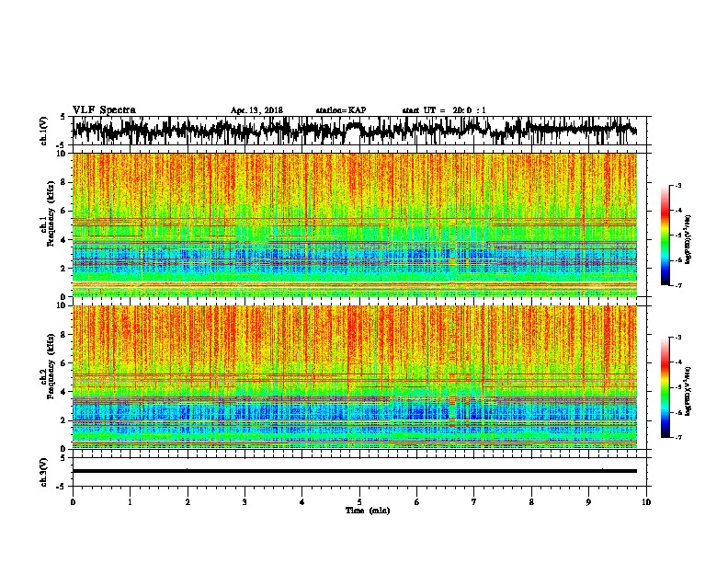
Task: Click the "2" tick on time axis
Action: (188, 502)
